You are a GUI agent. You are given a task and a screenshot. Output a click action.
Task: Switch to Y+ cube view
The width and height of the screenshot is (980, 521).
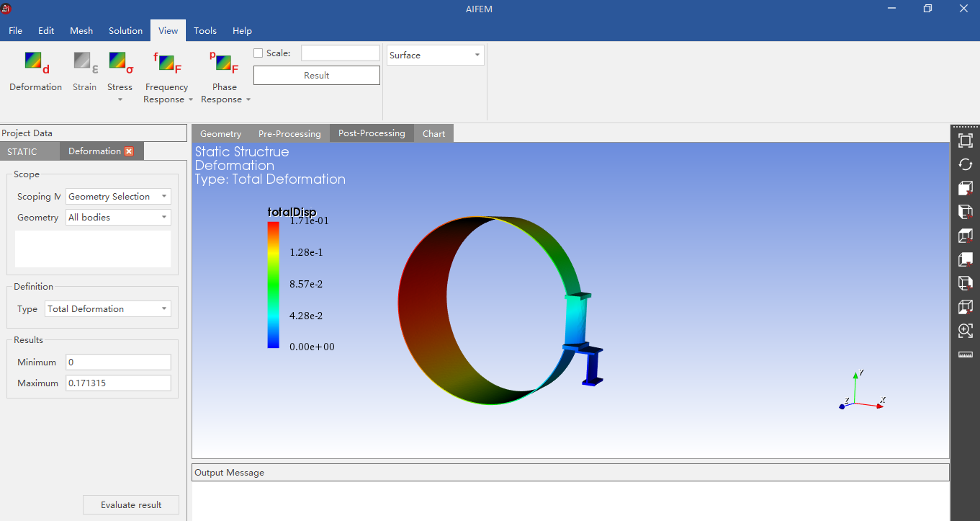[966, 212]
